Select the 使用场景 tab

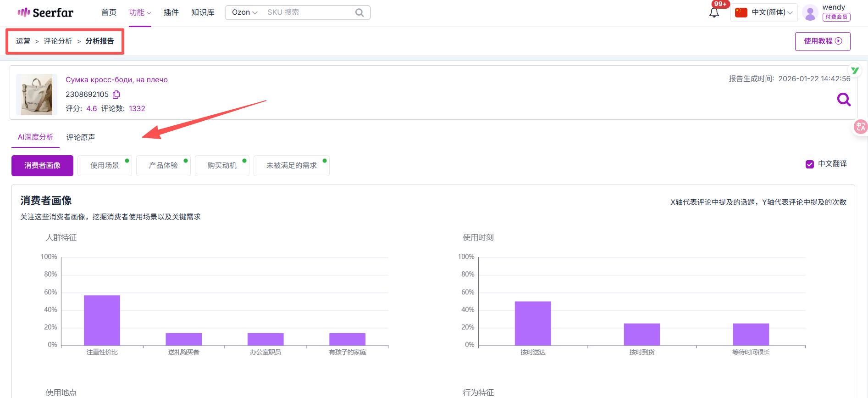click(105, 166)
